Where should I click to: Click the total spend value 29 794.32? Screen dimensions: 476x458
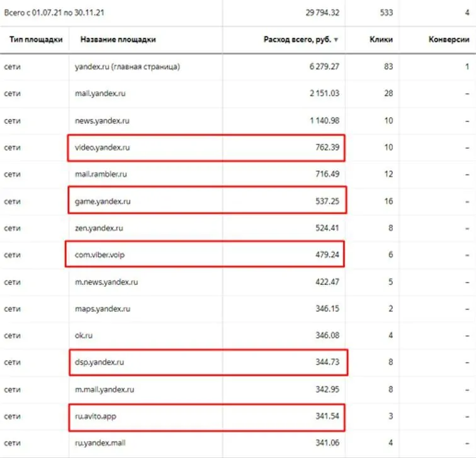pyautogui.click(x=322, y=13)
